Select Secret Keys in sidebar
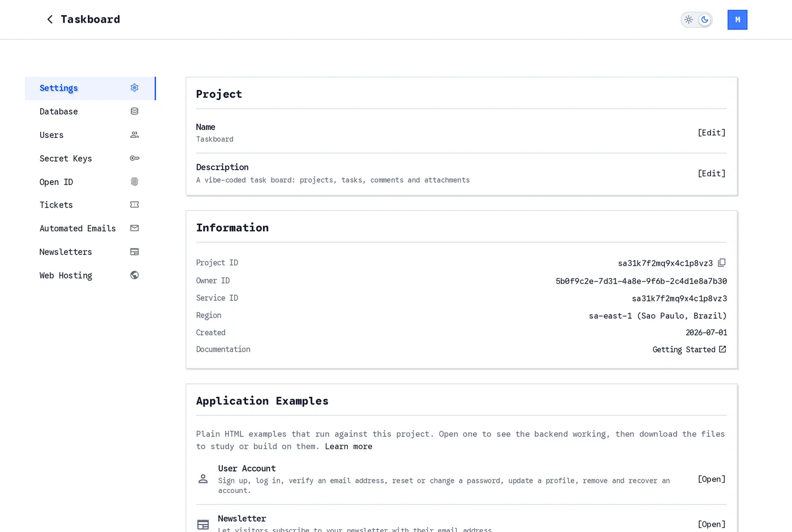This screenshot has width=792, height=532. [x=90, y=158]
